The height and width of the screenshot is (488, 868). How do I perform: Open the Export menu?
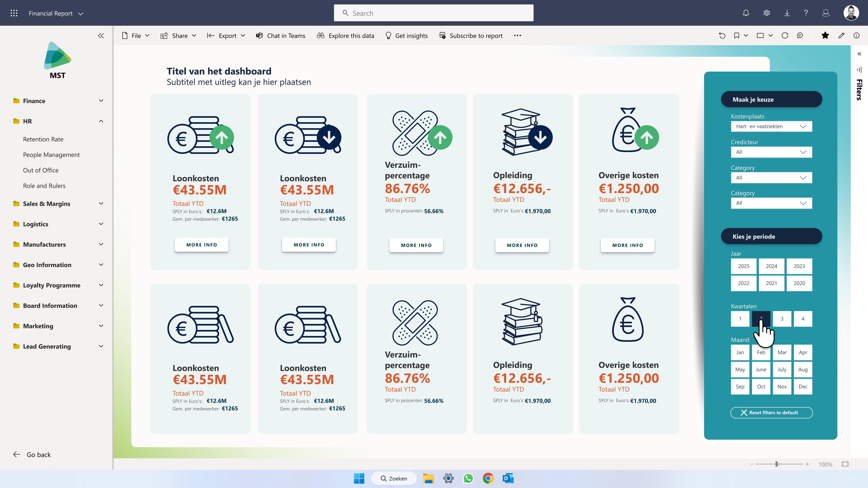[x=226, y=36]
